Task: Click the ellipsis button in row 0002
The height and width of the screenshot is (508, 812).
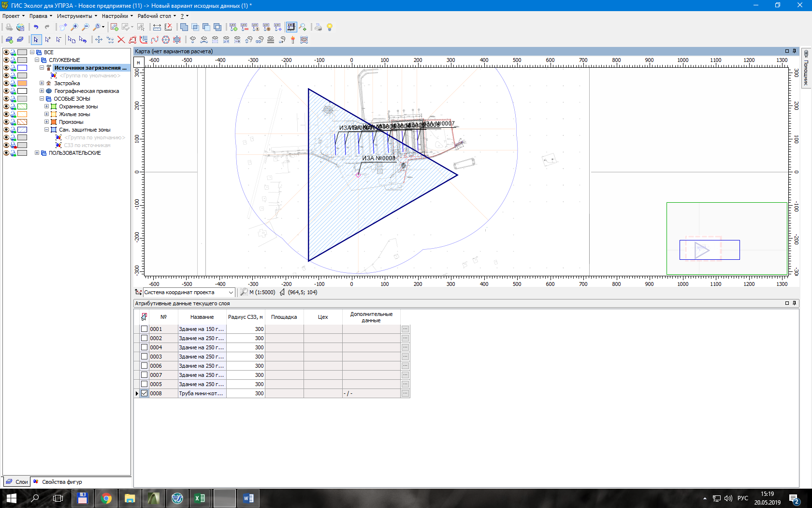Action: 405,338
